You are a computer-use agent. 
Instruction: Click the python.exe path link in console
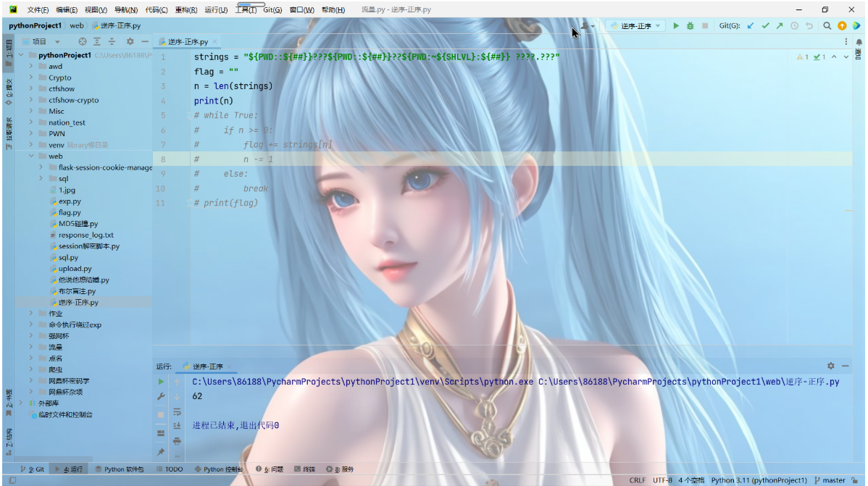click(362, 382)
